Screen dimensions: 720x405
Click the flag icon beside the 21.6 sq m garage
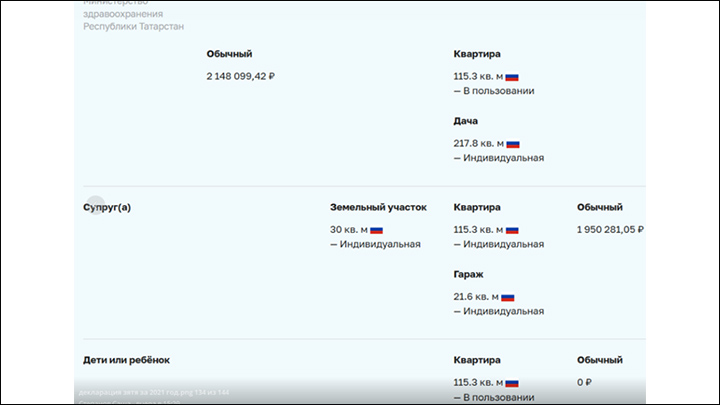point(508,297)
